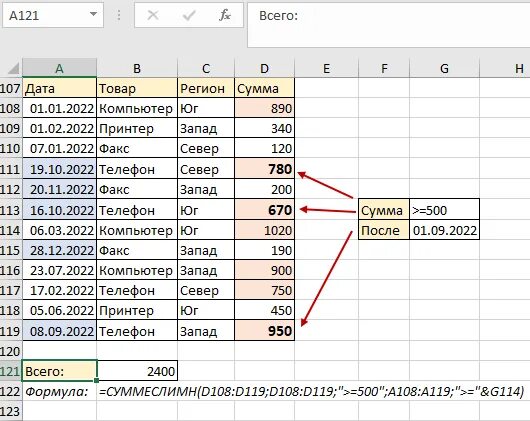Click Телефон cell in row 111
Image resolution: width=530 pixels, height=421 pixels.
[x=137, y=169]
